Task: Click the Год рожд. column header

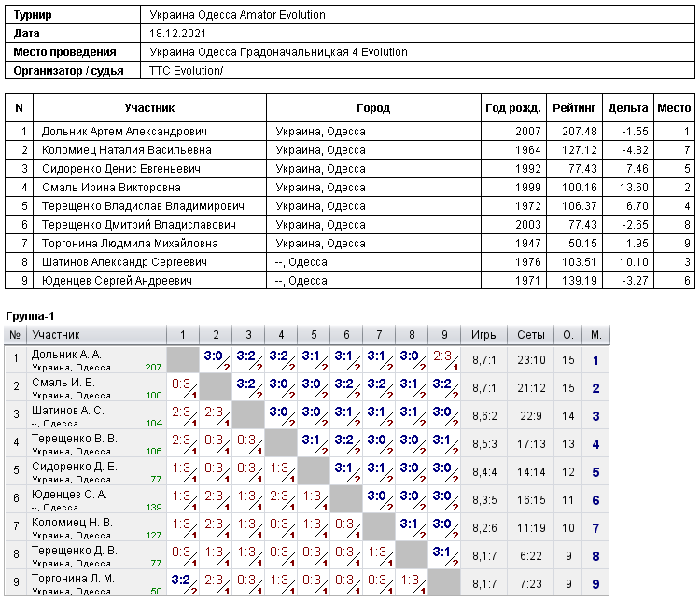Action: point(513,108)
